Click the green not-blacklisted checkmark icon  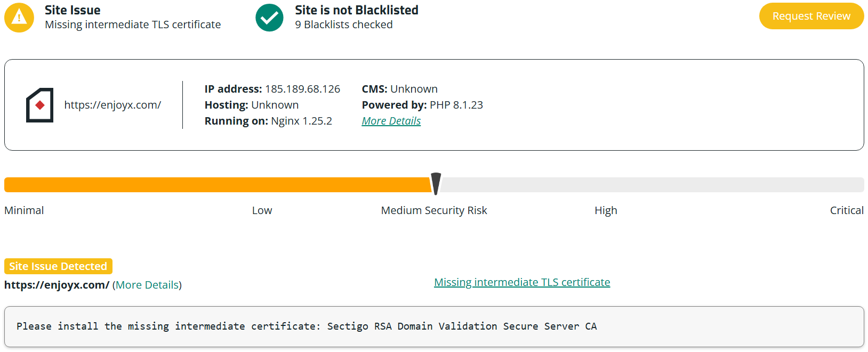coord(269,18)
